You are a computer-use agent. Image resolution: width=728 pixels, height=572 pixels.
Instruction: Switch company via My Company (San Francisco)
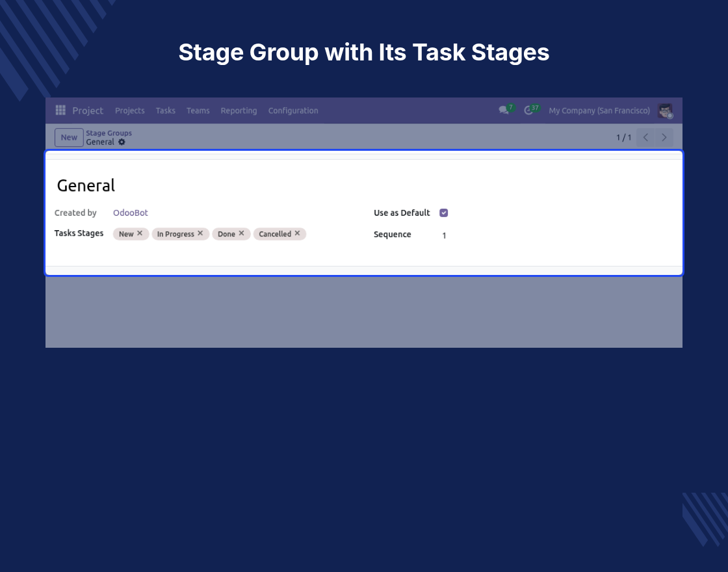pos(599,110)
